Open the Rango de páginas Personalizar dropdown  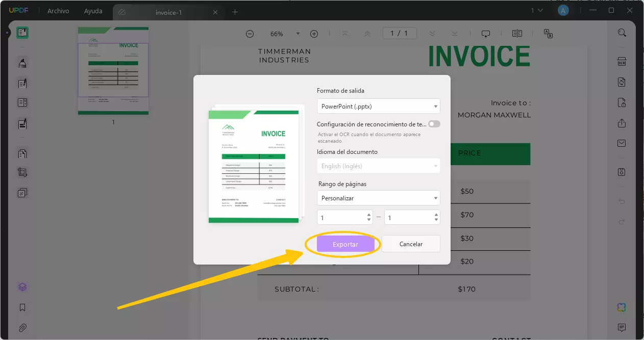[x=378, y=198]
